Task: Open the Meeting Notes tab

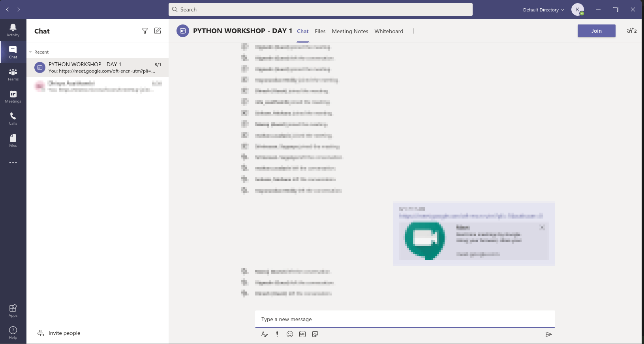Action: [350, 31]
